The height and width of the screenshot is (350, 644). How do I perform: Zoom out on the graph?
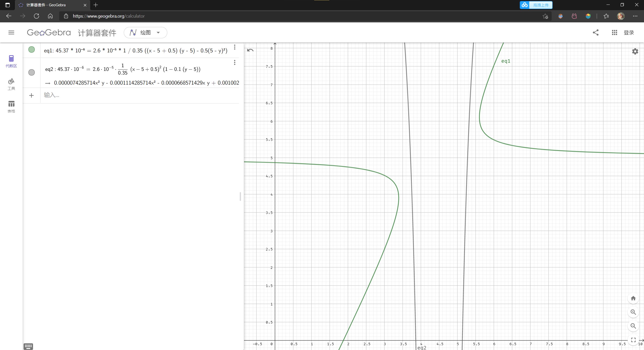633,326
